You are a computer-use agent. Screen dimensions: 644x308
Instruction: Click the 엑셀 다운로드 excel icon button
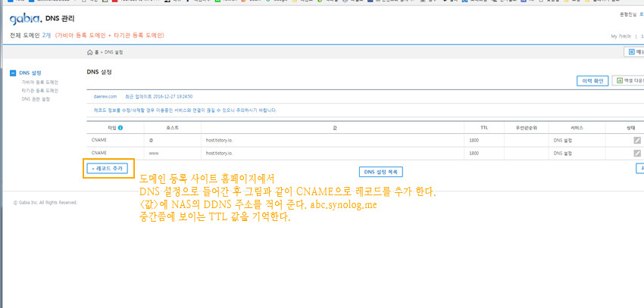pyautogui.click(x=627, y=80)
